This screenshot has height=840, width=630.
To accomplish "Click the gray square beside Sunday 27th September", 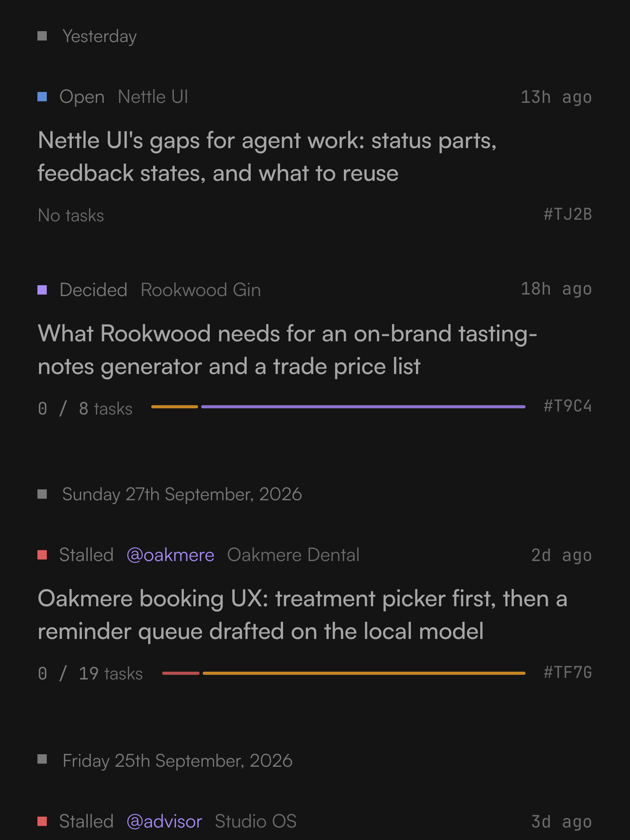I will coord(42,494).
